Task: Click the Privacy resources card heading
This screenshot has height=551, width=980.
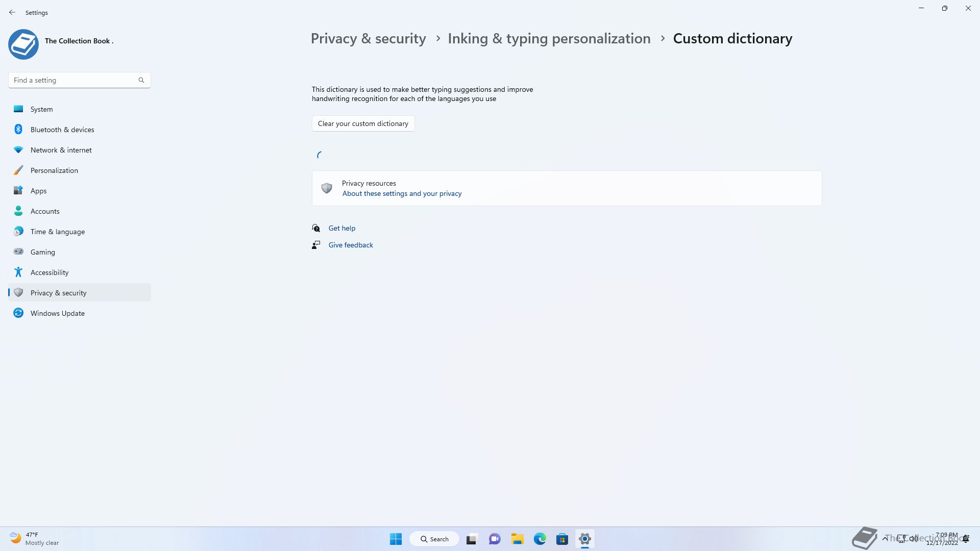Action: pyautogui.click(x=369, y=183)
